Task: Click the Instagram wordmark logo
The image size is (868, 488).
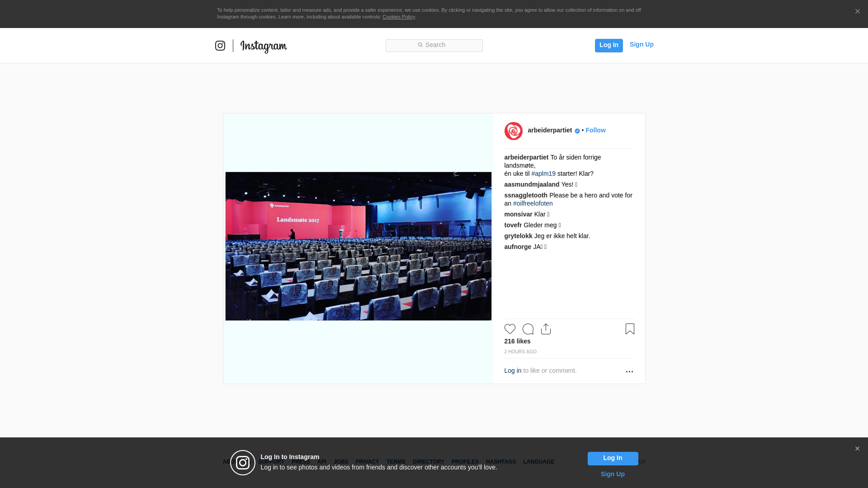Action: point(264,46)
